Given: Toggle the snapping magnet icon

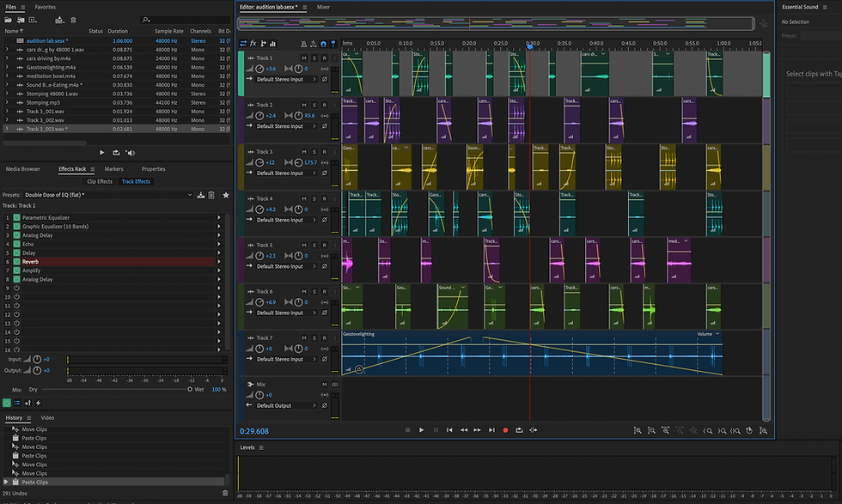Looking at the screenshot, I should coord(321,43).
